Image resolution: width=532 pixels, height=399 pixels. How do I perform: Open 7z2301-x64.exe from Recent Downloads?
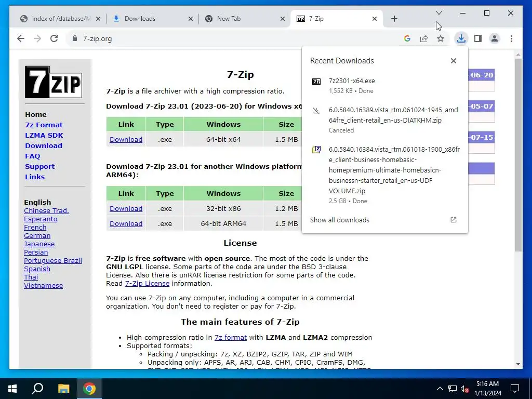(385, 86)
